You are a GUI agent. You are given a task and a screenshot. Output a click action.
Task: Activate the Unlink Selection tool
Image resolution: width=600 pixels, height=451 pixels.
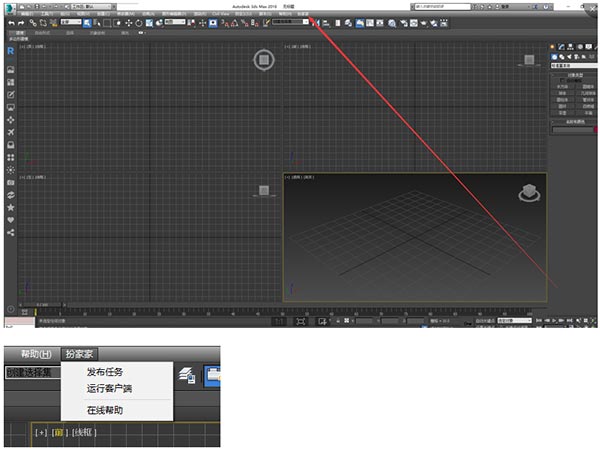[x=43, y=23]
